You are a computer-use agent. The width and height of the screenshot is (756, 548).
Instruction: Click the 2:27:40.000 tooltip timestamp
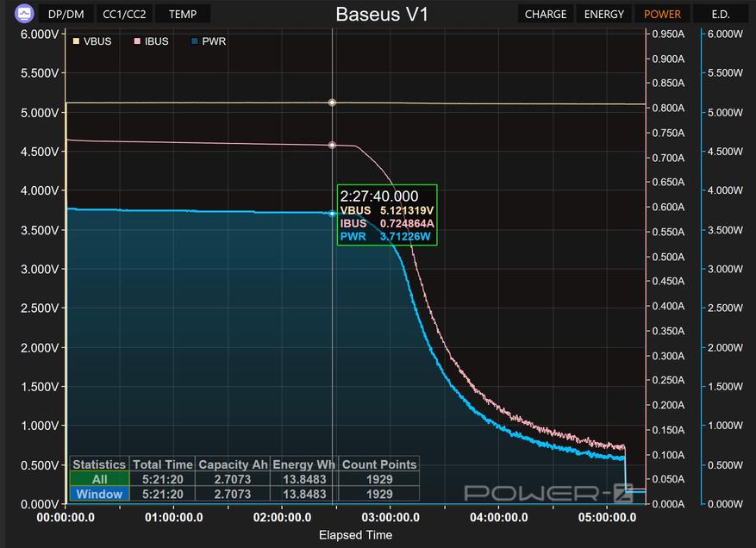379,196
